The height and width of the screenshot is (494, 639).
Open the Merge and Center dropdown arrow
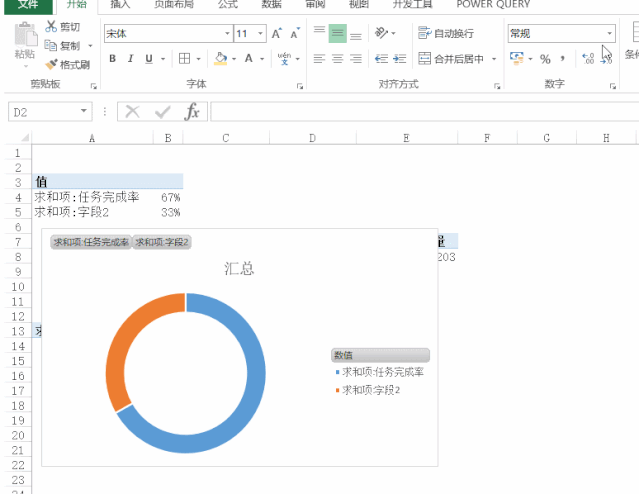494,59
